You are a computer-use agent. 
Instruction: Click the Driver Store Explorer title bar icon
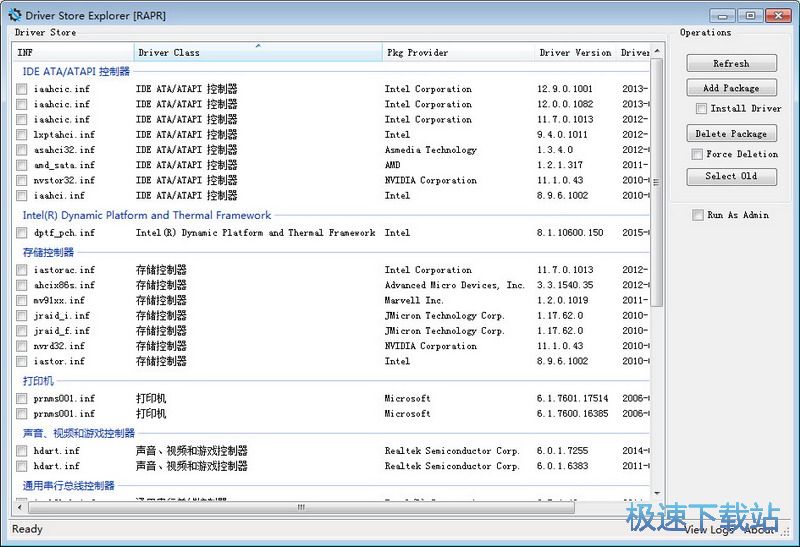pos(13,15)
